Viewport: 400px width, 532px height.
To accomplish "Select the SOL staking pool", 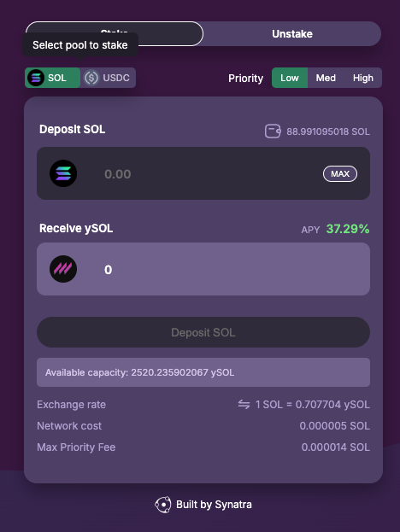I will (x=53, y=78).
